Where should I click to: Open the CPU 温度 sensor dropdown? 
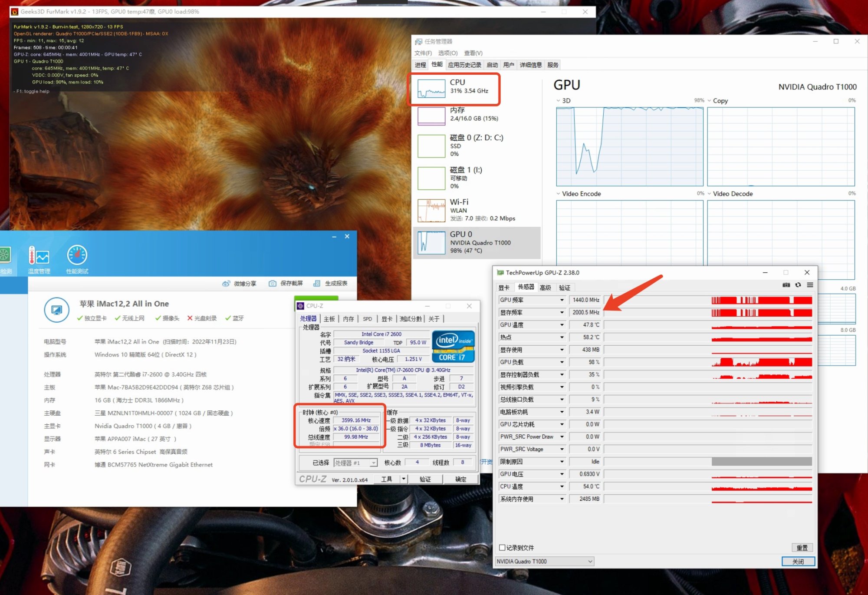pyautogui.click(x=562, y=487)
